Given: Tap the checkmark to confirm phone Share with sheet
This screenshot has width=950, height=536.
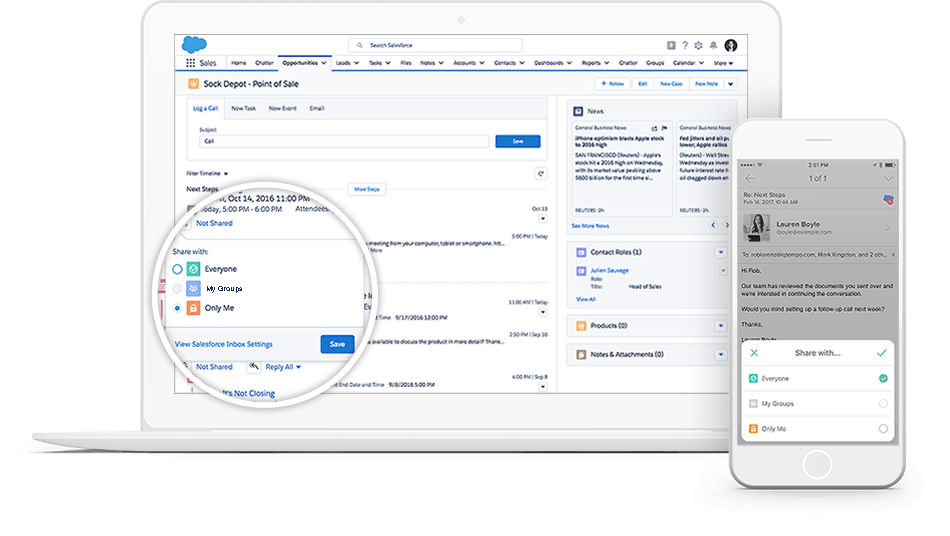Looking at the screenshot, I should tap(882, 352).
